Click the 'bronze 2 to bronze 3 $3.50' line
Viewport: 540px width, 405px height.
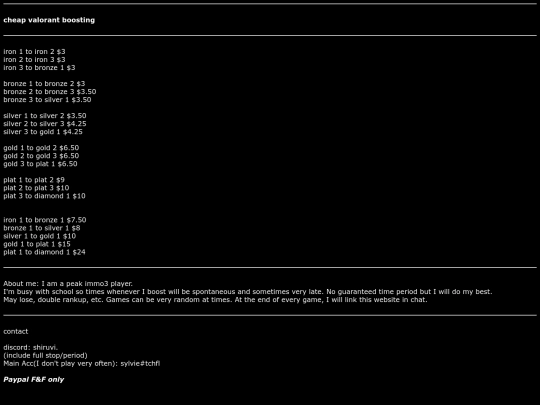[50, 92]
